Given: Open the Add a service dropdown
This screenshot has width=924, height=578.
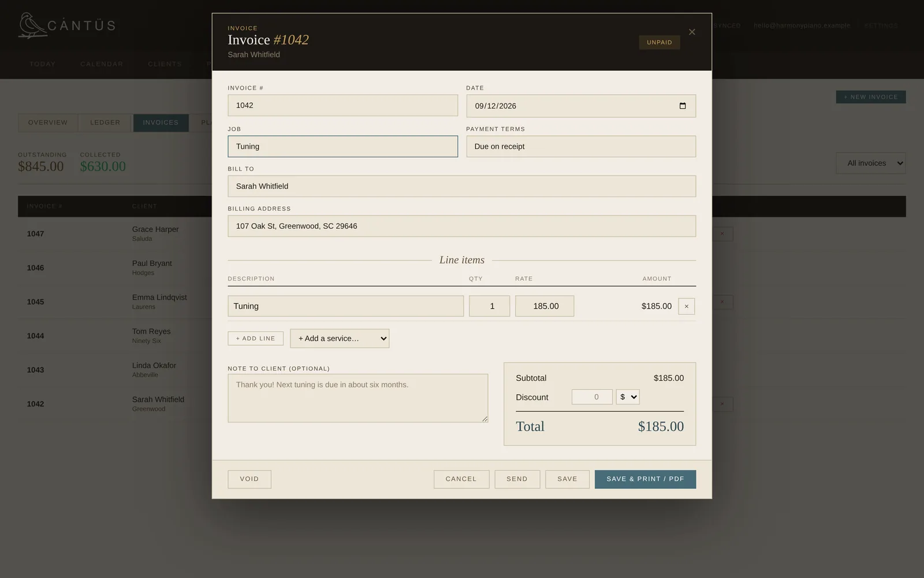Looking at the screenshot, I should click(340, 339).
